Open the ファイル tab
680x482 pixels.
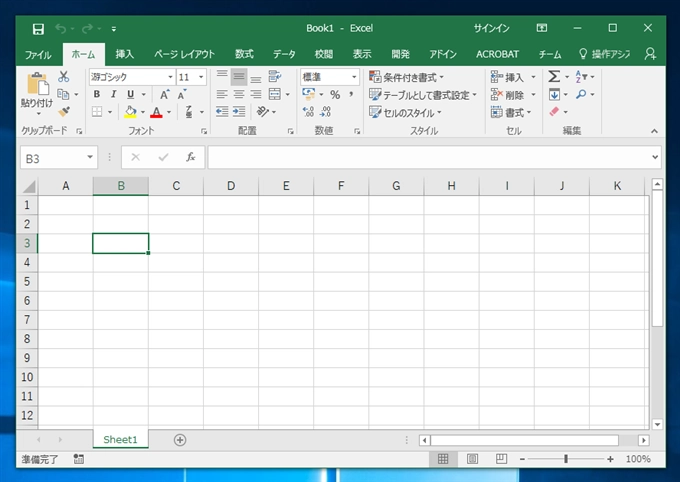point(38,54)
